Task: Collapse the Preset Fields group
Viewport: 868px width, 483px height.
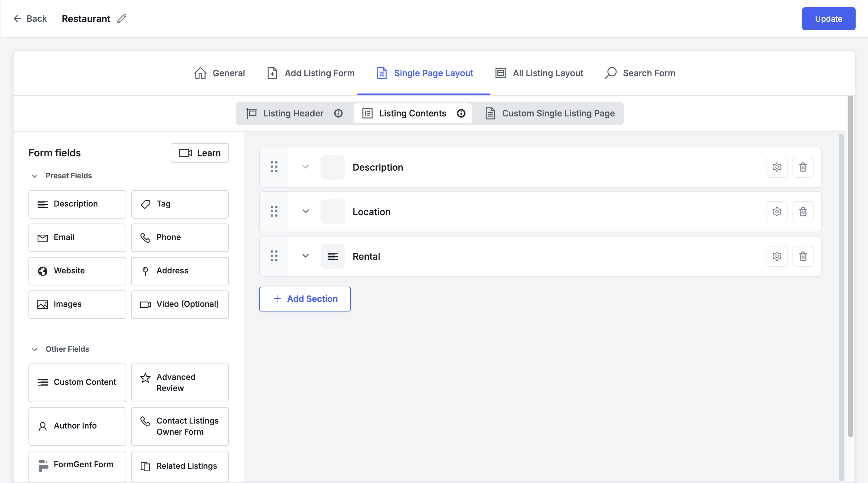Action: tap(35, 176)
